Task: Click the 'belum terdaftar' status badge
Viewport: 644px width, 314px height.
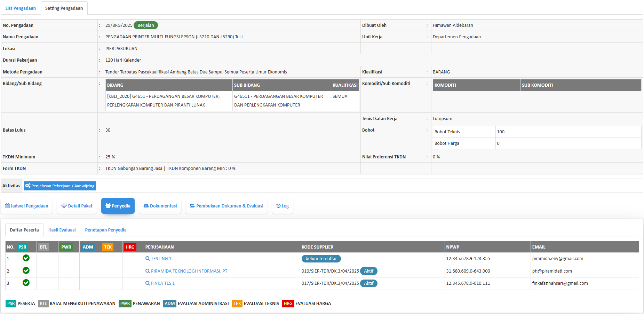Action: (321, 259)
